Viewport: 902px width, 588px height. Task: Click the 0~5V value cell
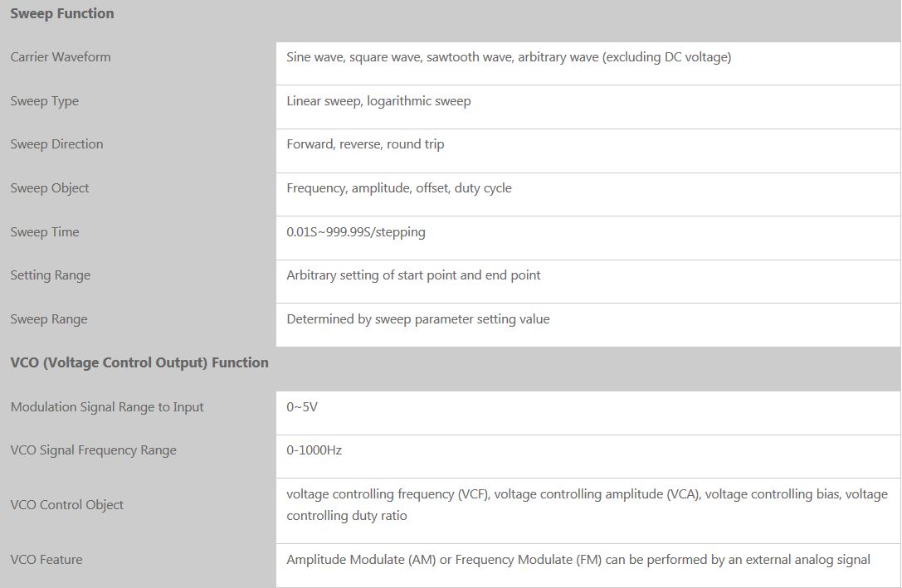302,407
